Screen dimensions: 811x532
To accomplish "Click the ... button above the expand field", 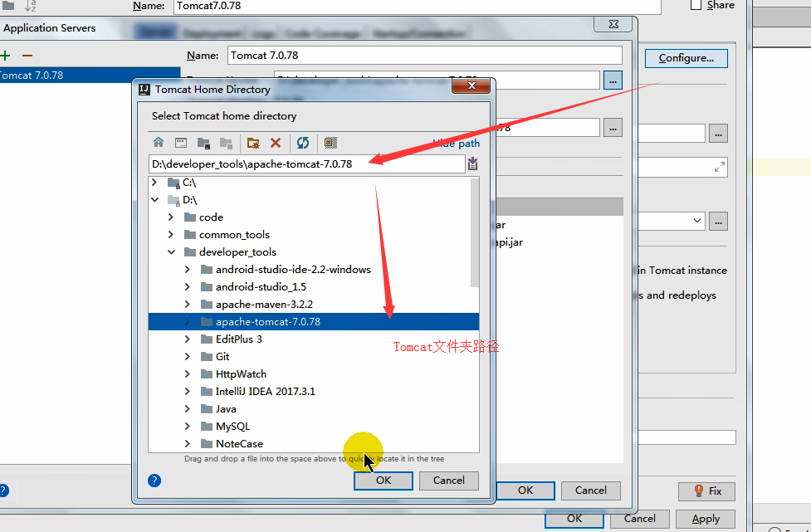I will pyautogui.click(x=718, y=134).
